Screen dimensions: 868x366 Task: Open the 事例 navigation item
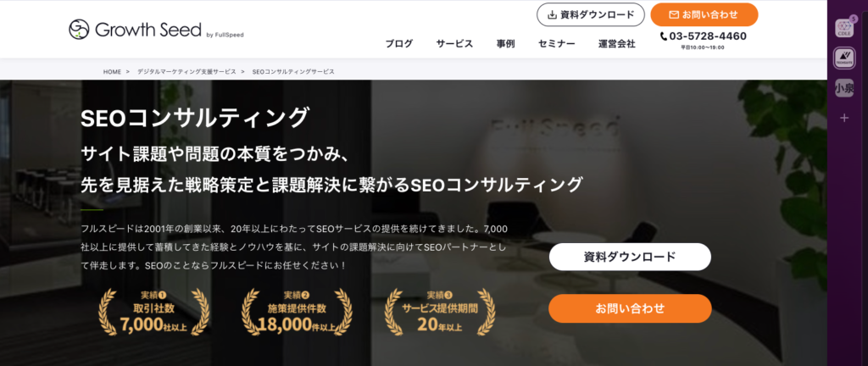coord(505,44)
